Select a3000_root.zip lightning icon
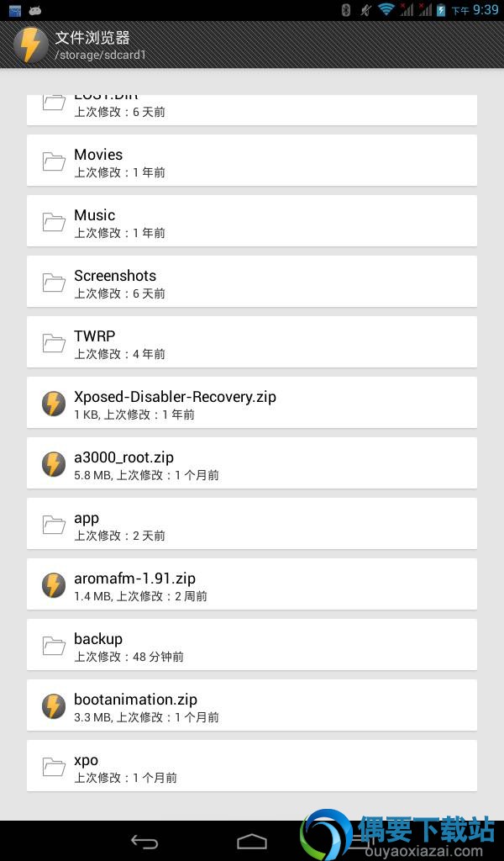Viewport: 504px width, 861px height. [54, 464]
